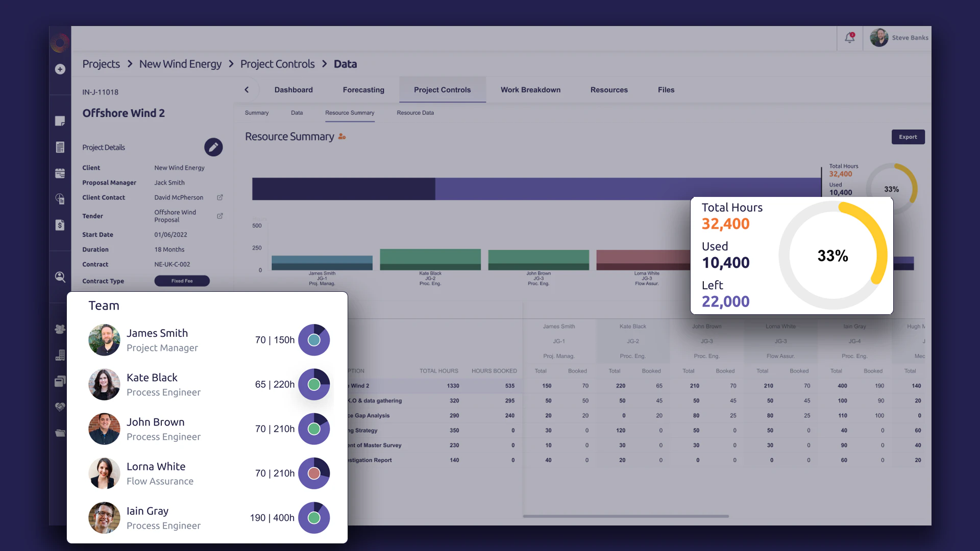Click the horizontal scrollbar under the table
This screenshot has height=551, width=980.
coord(625,516)
